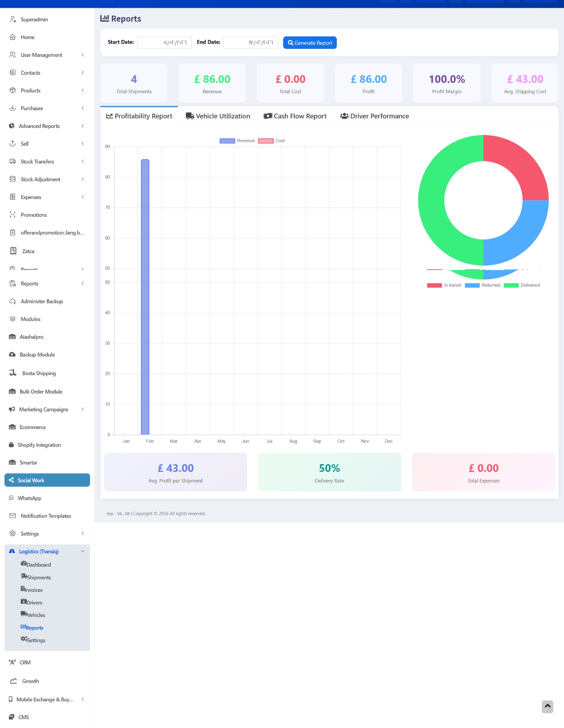Click the Bosta Shipping cart icon
Image resolution: width=564 pixels, height=728 pixels.
pyautogui.click(x=13, y=373)
